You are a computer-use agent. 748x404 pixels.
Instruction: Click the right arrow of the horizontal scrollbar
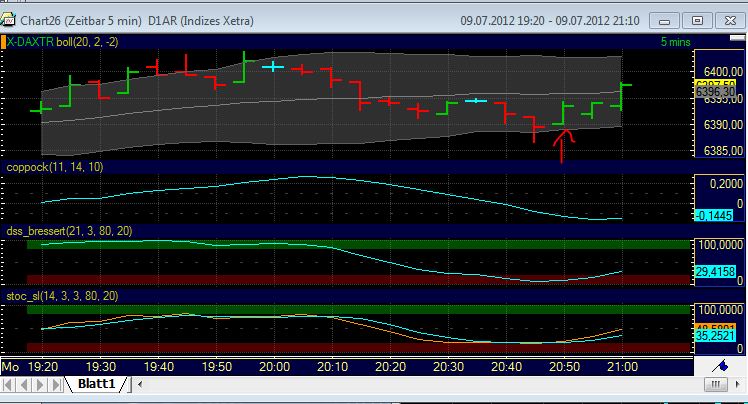pos(738,384)
